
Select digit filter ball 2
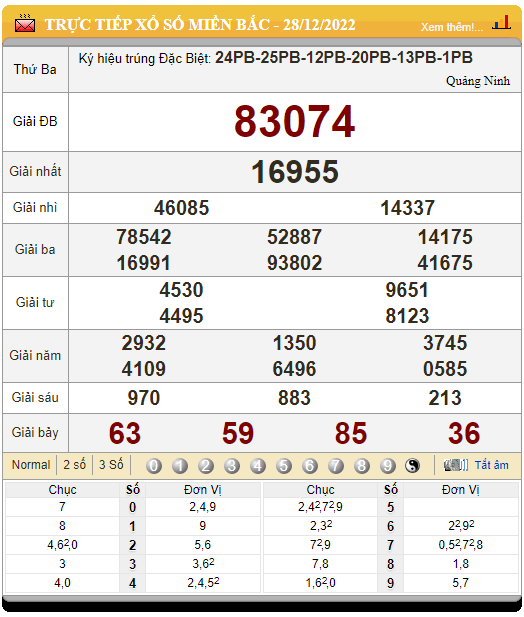click(x=206, y=466)
